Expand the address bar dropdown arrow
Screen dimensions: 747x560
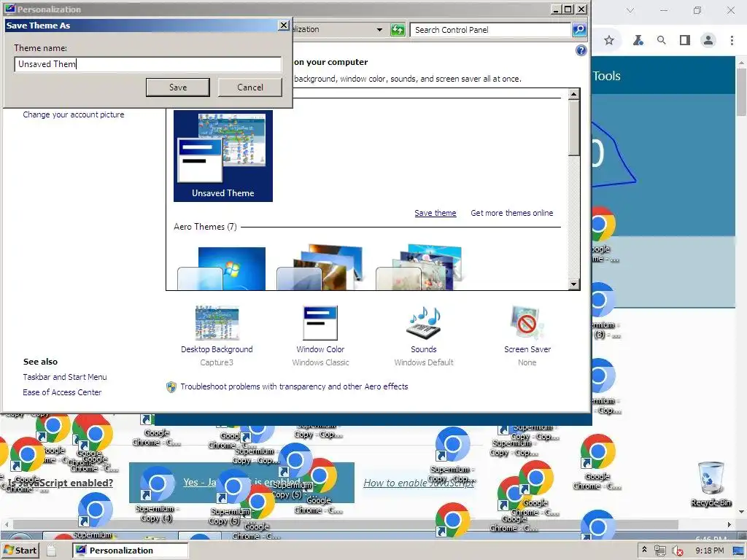(379, 29)
